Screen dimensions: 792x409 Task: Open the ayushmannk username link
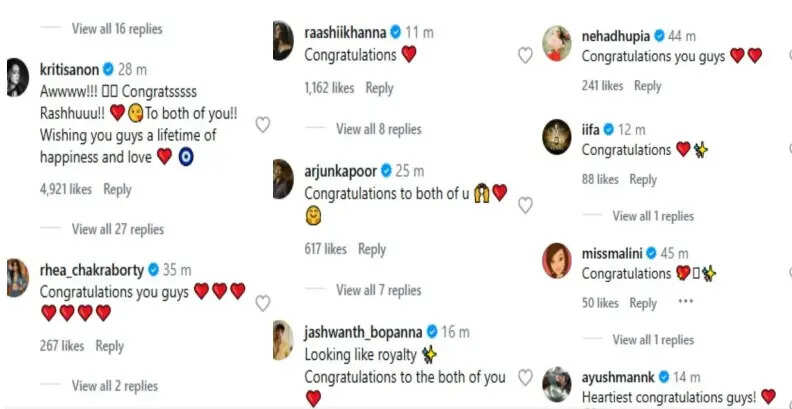point(617,378)
